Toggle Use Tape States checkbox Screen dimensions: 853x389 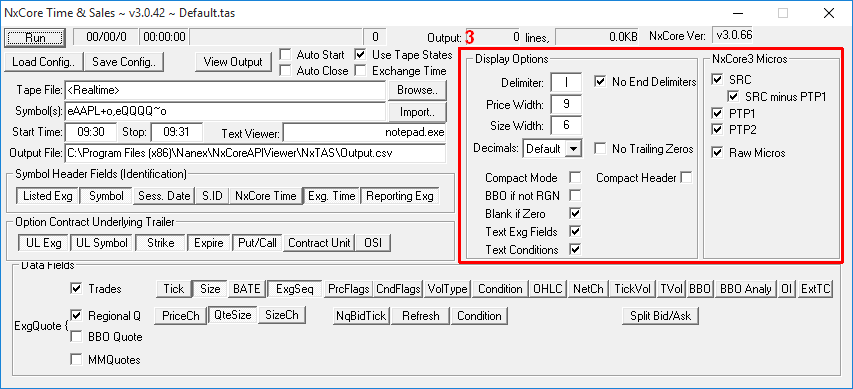pos(360,54)
